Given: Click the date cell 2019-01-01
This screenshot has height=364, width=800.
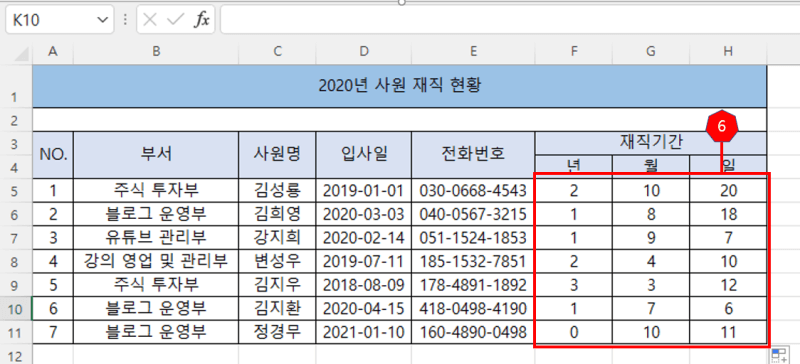Looking at the screenshot, I should pos(363,190).
